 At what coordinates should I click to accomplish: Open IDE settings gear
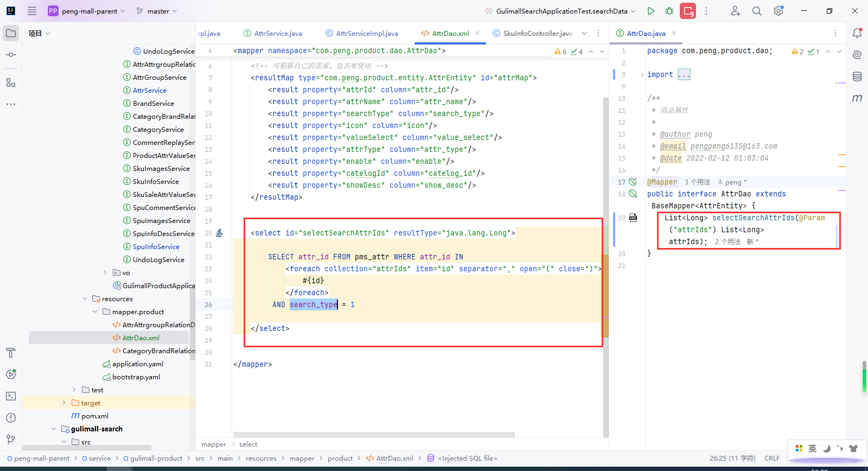[778, 11]
